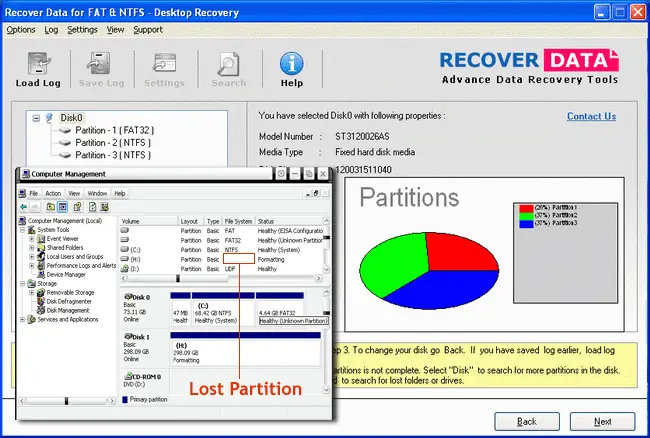Click the Computer Management (Local) root icon
The height and width of the screenshot is (438, 650).
[22, 221]
